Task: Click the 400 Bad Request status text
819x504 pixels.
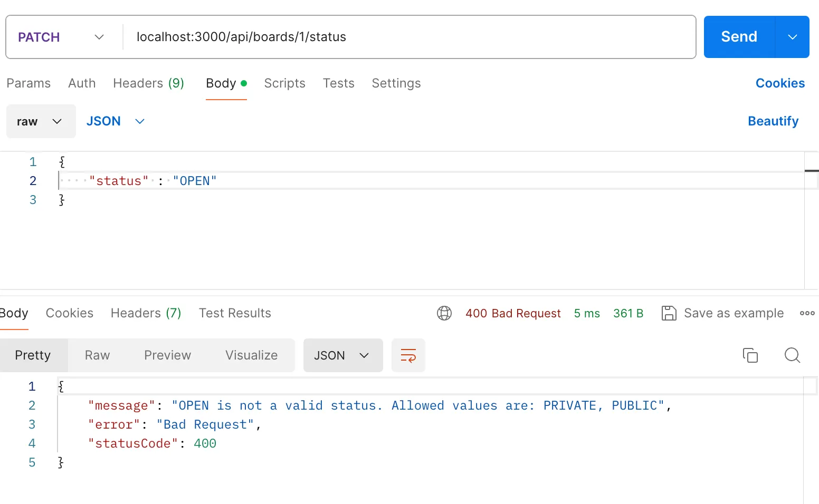Action: pyautogui.click(x=513, y=313)
